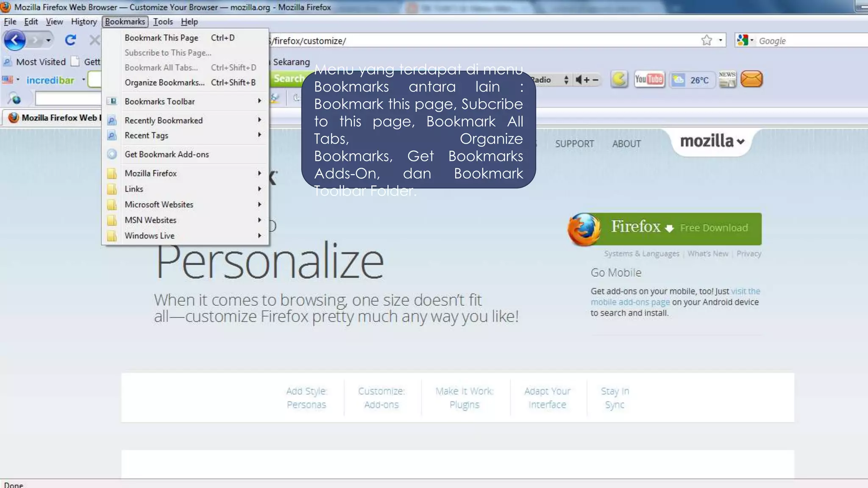Viewport: 868px width, 488px height.
Task: Click the green Search button
Action: click(x=287, y=79)
